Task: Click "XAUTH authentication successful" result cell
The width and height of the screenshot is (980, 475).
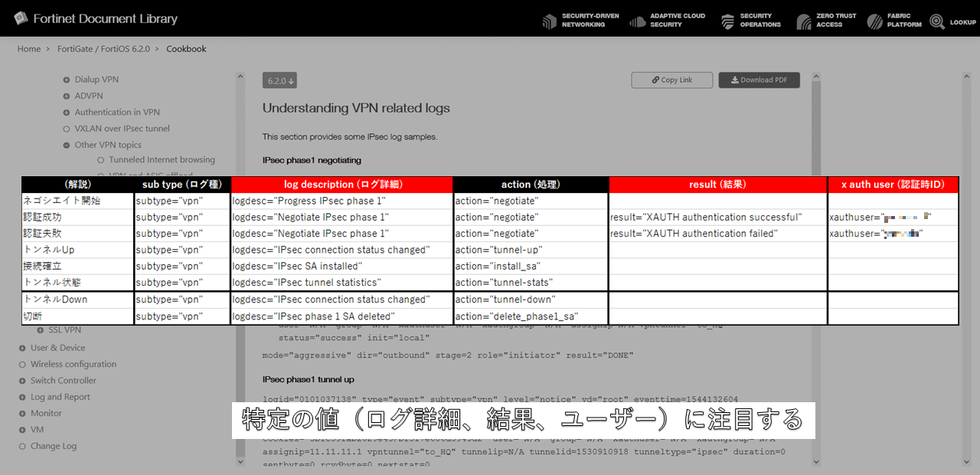Action: tap(718, 218)
